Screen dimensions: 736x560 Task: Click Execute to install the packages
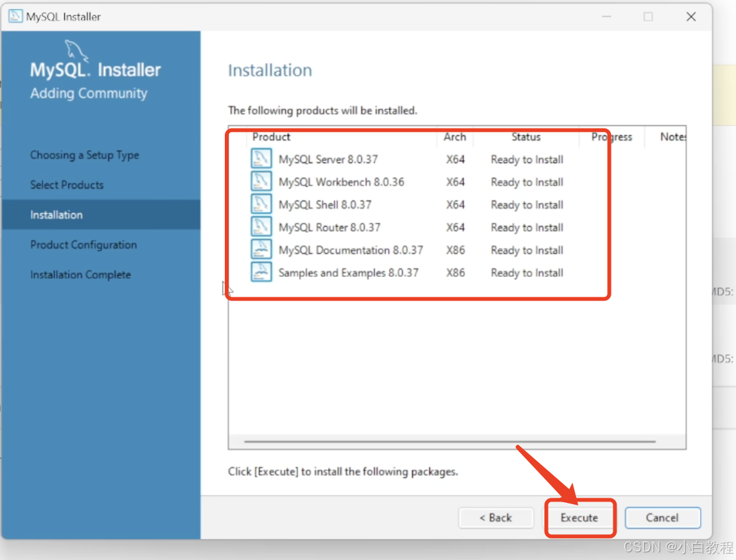tap(579, 518)
